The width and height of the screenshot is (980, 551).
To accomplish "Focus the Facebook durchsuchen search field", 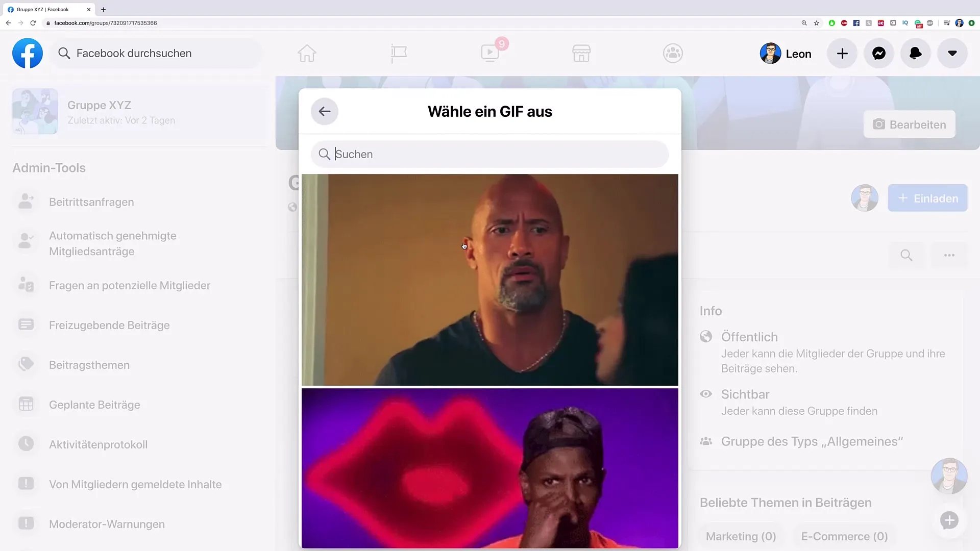I will click(x=157, y=53).
